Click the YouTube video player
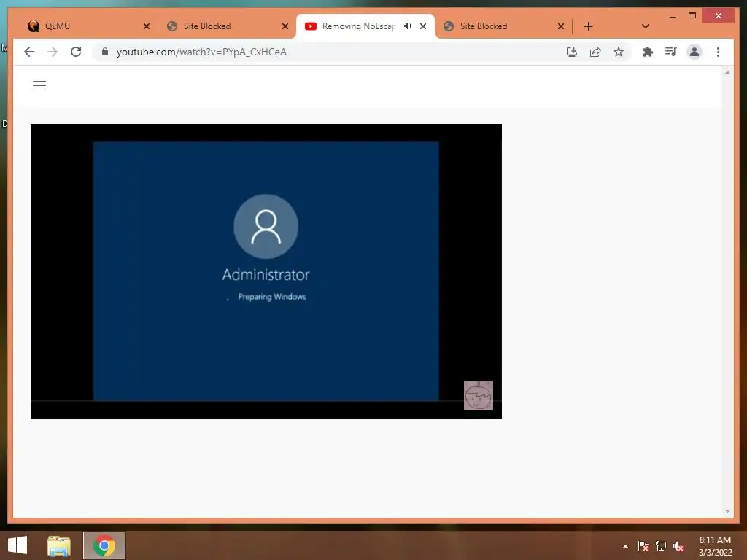 [266, 271]
